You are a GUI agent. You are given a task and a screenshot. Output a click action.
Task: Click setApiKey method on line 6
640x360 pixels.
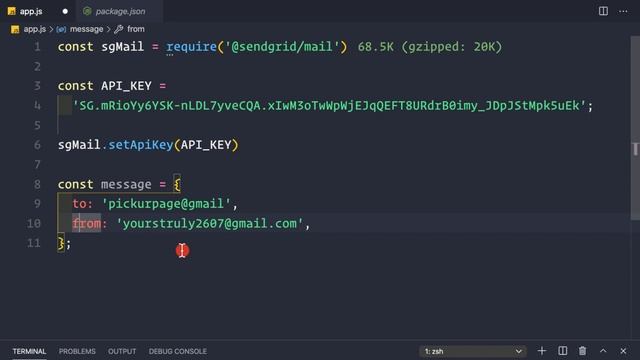(141, 145)
